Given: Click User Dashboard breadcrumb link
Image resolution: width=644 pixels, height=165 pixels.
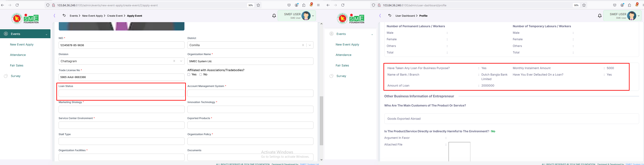Looking at the screenshot, I should coord(405,16).
